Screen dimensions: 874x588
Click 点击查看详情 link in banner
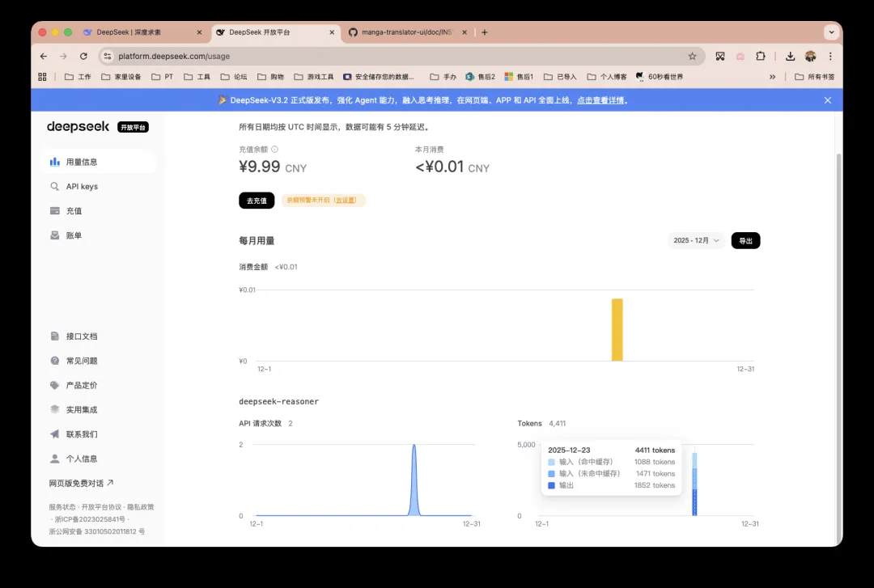pos(600,100)
